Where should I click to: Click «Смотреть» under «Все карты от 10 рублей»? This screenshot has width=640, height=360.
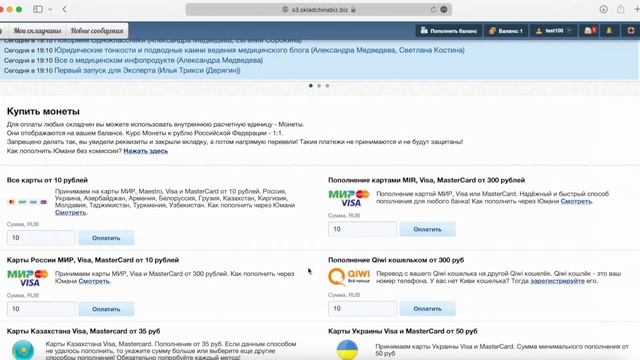point(71,212)
